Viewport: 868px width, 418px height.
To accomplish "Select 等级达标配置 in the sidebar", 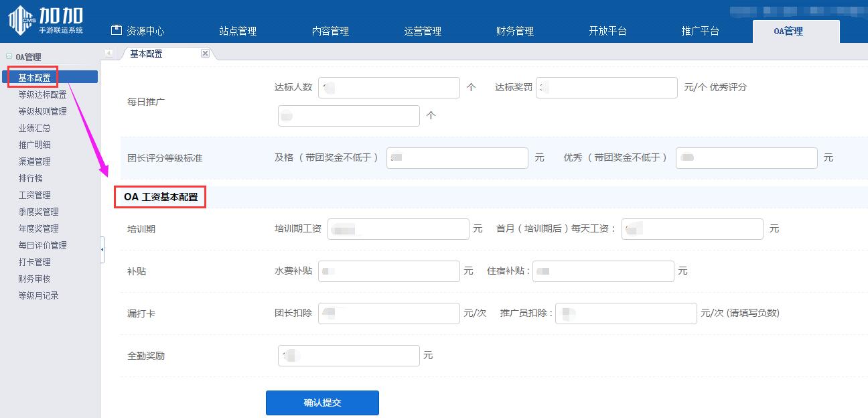I will pyautogui.click(x=42, y=94).
